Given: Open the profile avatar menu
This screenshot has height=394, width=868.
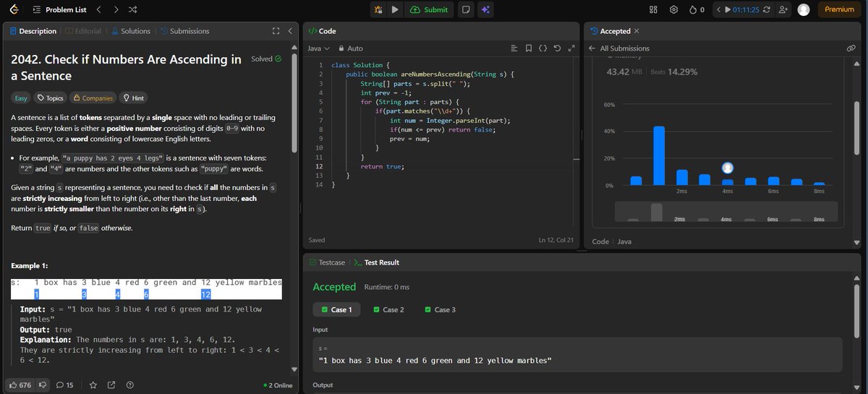Looking at the screenshot, I should click(804, 9).
